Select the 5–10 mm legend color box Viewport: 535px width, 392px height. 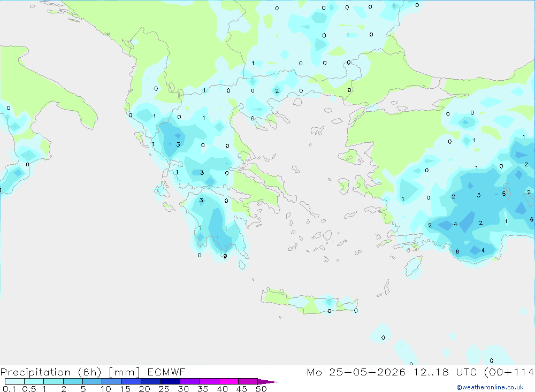point(93,381)
